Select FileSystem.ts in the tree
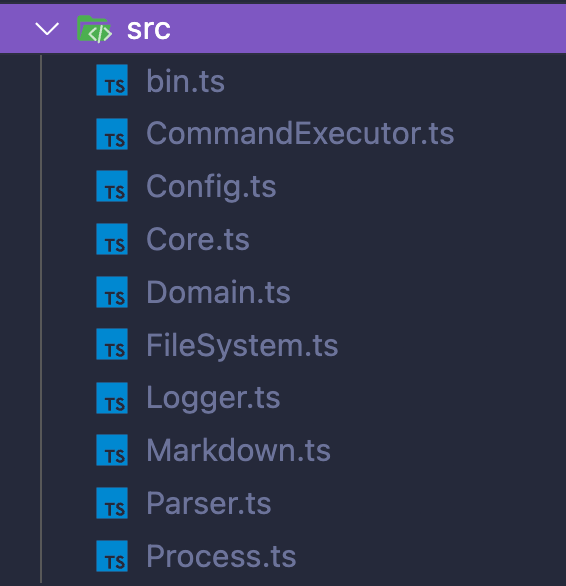The height and width of the screenshot is (586, 566). point(242,346)
